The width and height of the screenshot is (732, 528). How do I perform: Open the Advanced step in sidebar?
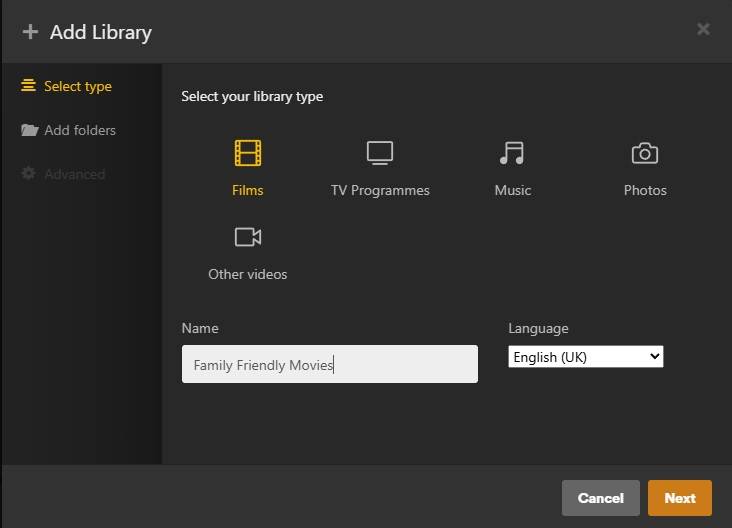pos(74,174)
